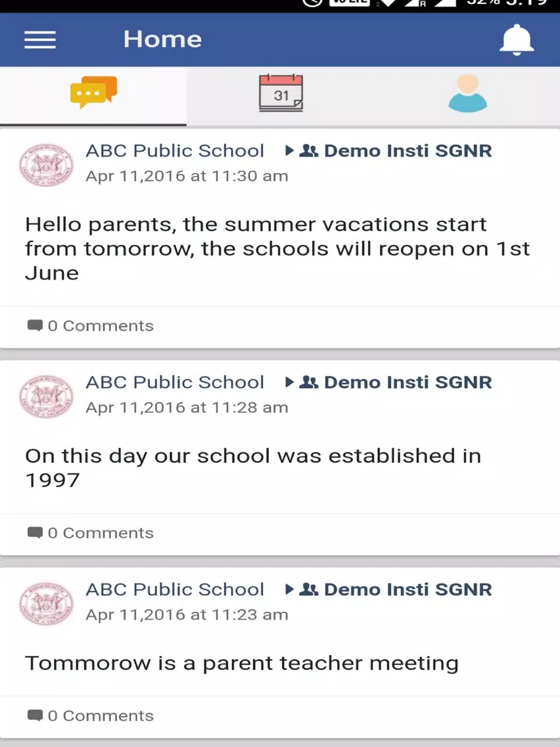Tap the notification bell icon
Image resolution: width=560 pixels, height=747 pixels.
(516, 39)
